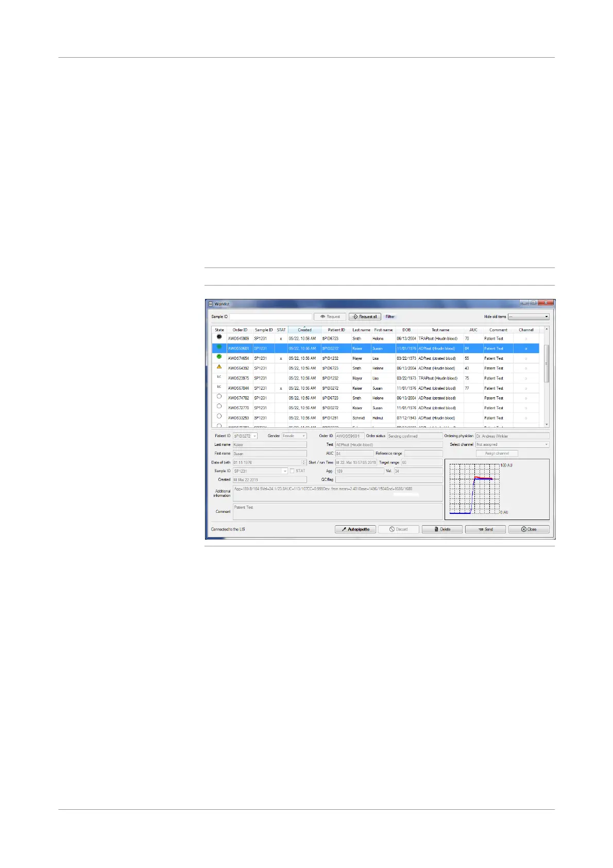Click the green state icon of order AWOS59601

(219, 347)
